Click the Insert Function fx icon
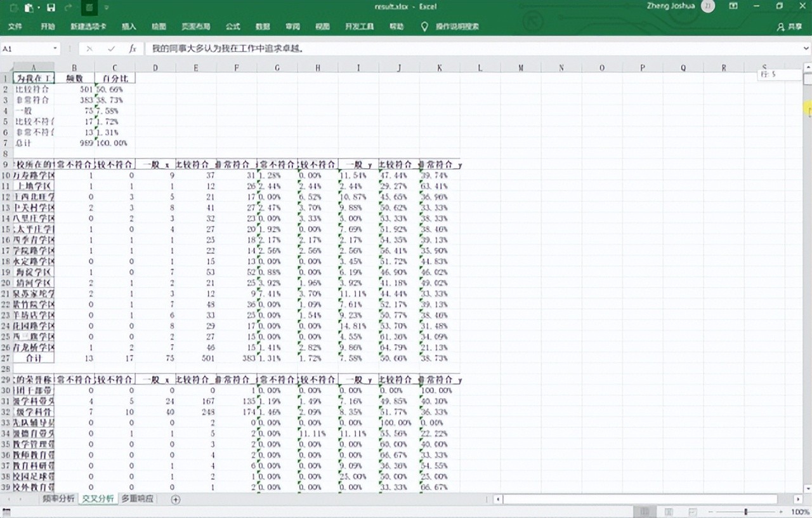The height and width of the screenshot is (518, 812). (133, 48)
